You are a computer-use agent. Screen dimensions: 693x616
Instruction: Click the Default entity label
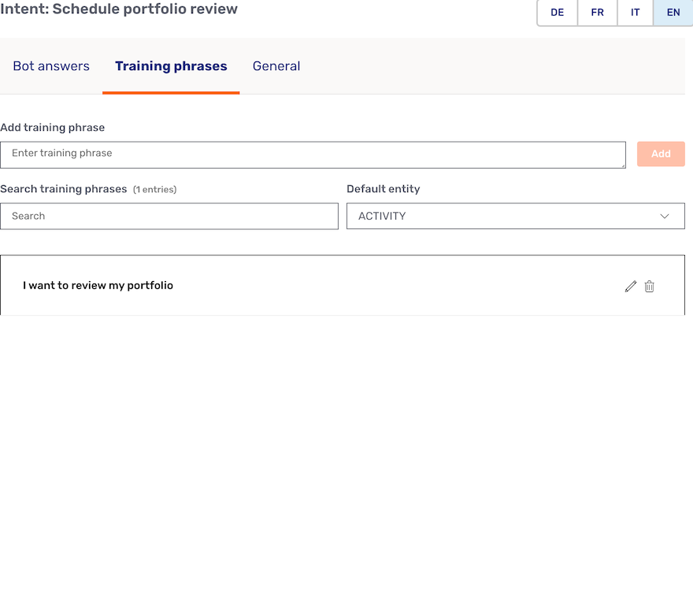(x=383, y=188)
